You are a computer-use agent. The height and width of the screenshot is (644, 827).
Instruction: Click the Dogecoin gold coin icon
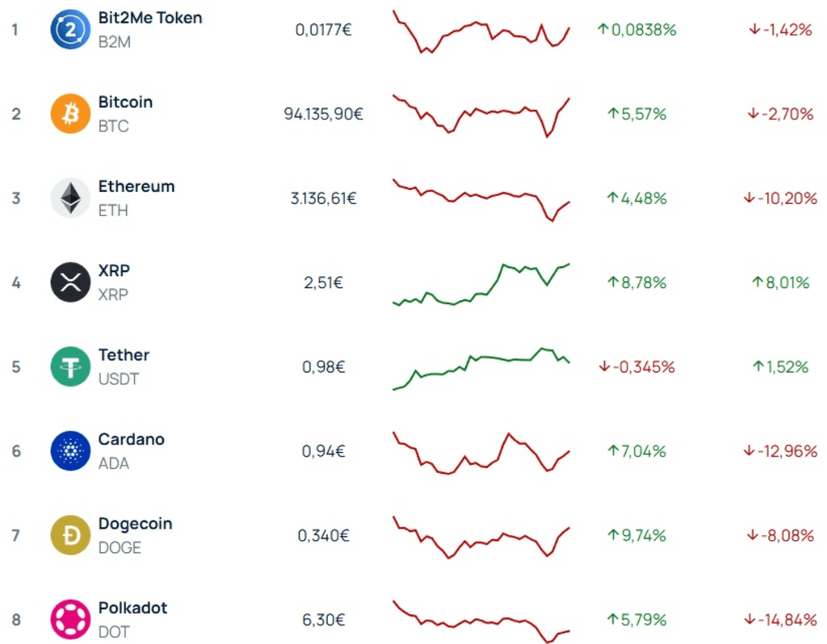point(71,536)
